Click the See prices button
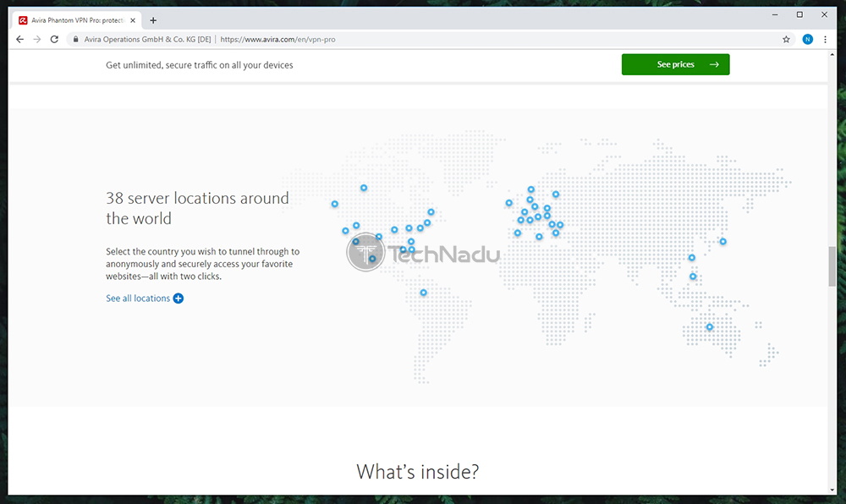This screenshot has width=846, height=504. (x=675, y=64)
